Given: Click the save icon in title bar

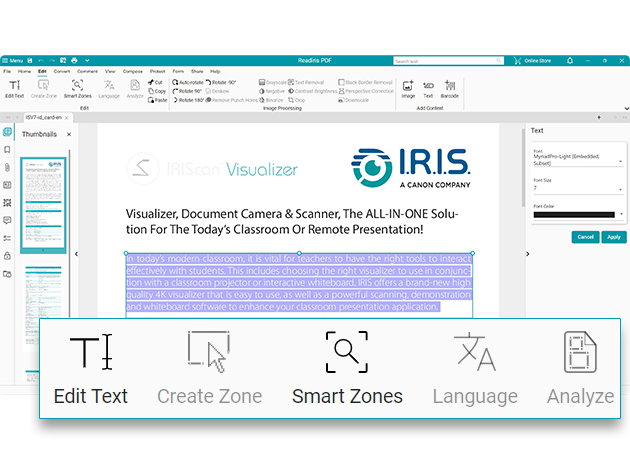Looking at the screenshot, I should coord(30,61).
